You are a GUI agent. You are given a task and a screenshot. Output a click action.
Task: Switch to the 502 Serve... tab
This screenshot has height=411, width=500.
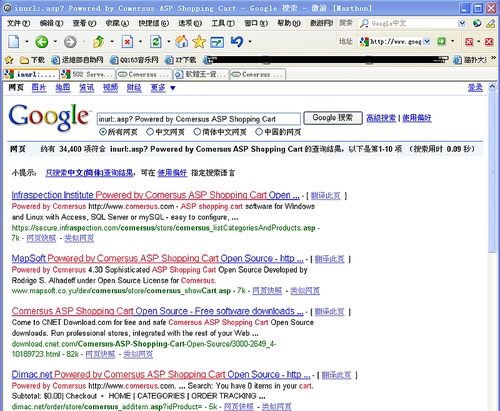(x=88, y=74)
